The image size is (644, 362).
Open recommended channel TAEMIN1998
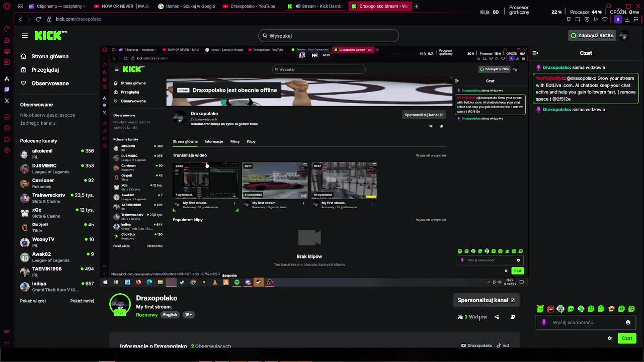[x=57, y=271]
